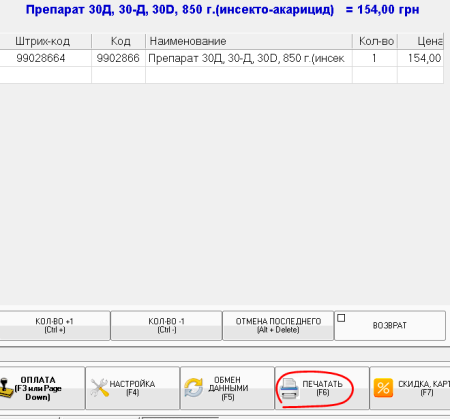Click the ВОЗВРАТ button label

point(390,326)
